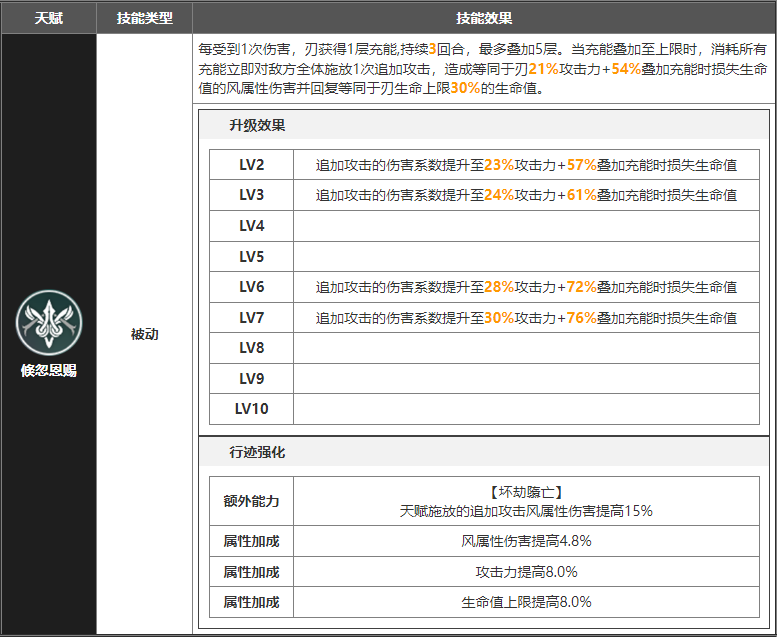
Task: Click the LV3 upgrade description text
Action: pos(526,196)
